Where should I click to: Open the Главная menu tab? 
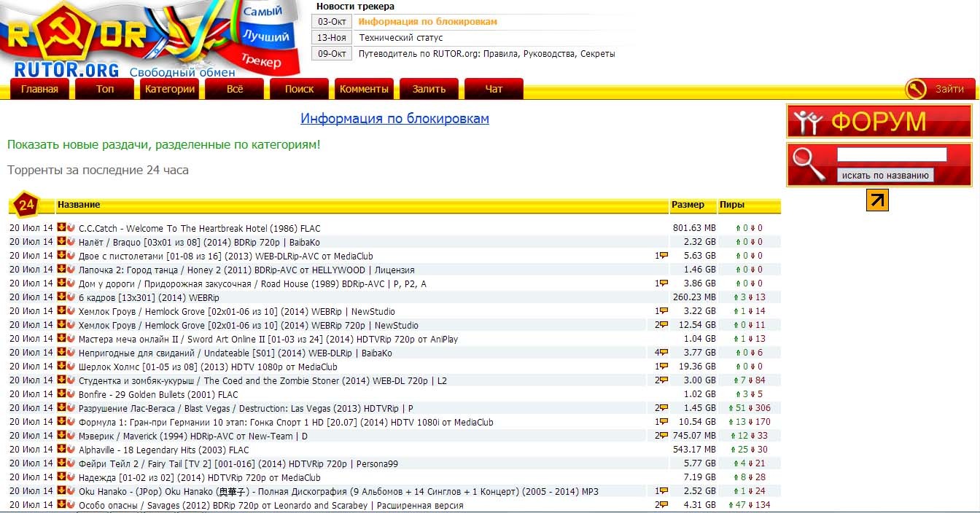tap(39, 89)
